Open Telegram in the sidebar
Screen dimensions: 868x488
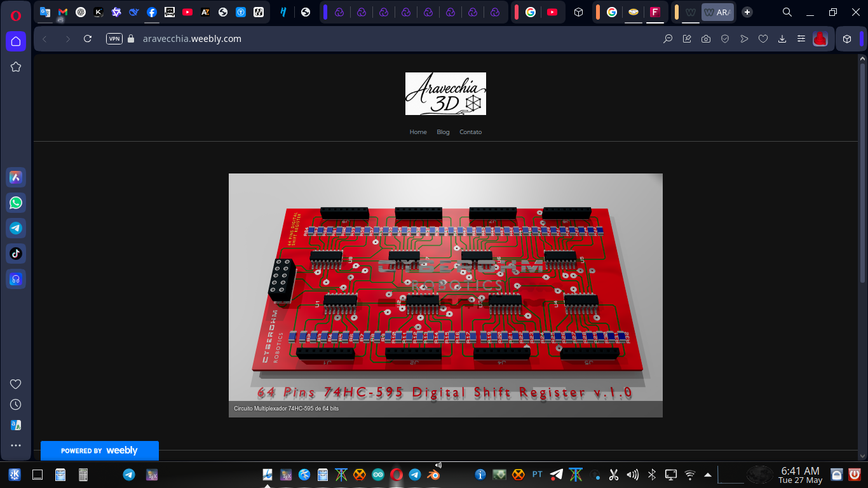click(x=16, y=228)
